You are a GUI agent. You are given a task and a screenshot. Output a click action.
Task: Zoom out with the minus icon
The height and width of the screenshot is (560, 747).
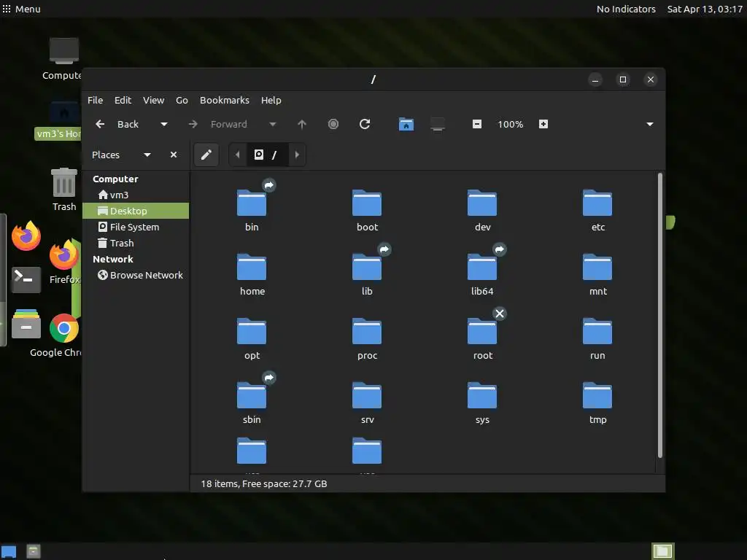[477, 124]
